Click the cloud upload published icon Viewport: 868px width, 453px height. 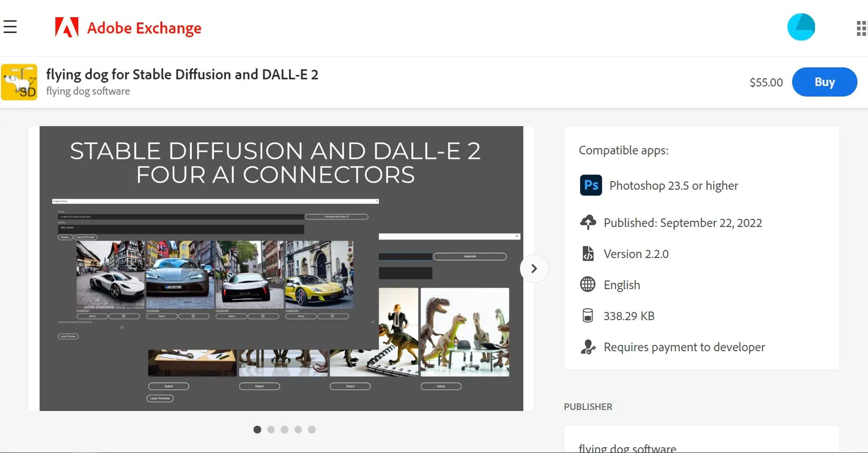588,222
